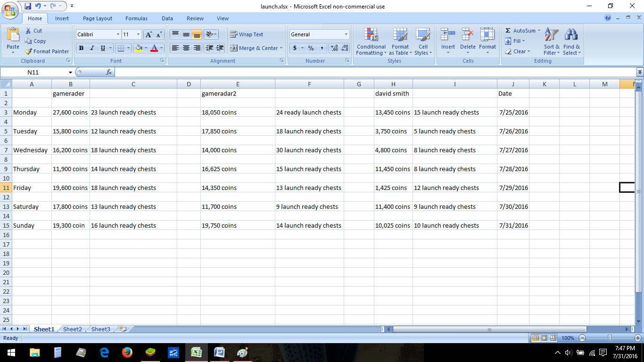
Task: Switch to the Page Layout tab
Action: point(98,18)
